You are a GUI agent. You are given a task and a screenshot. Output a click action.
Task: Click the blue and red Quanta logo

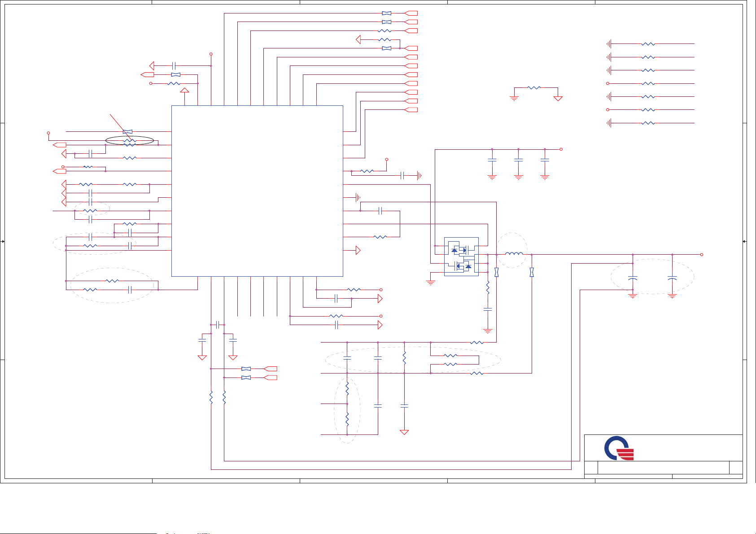click(619, 448)
